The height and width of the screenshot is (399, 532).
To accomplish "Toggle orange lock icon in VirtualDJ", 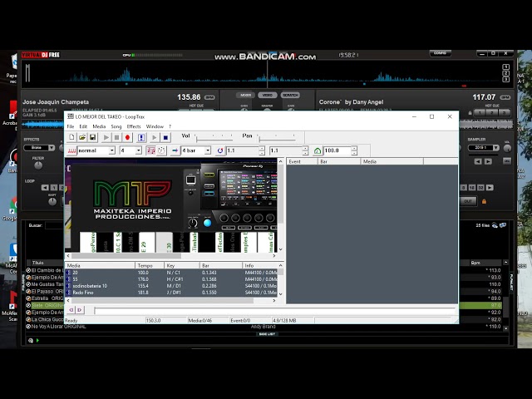I will [x=484, y=201].
